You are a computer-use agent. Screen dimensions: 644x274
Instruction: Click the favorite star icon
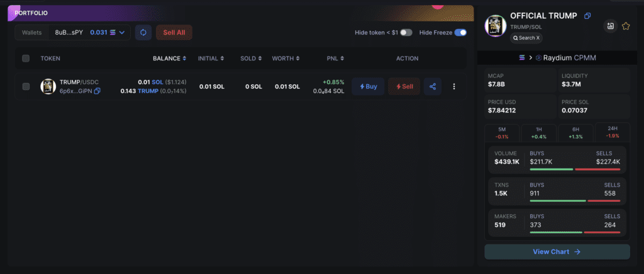pos(626,26)
